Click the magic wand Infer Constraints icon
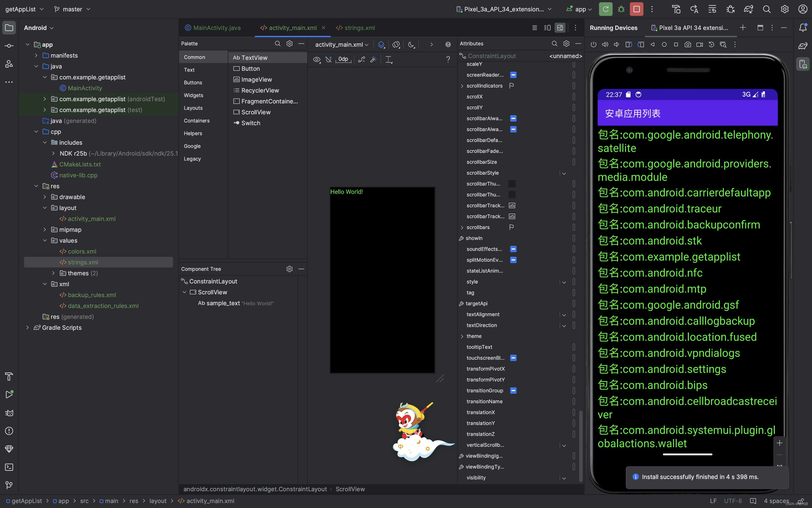 (373, 59)
